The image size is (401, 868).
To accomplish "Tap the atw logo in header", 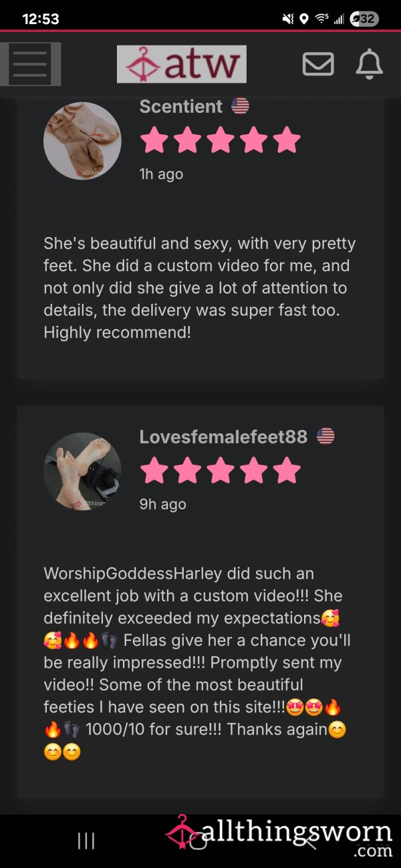I will 182,64.
